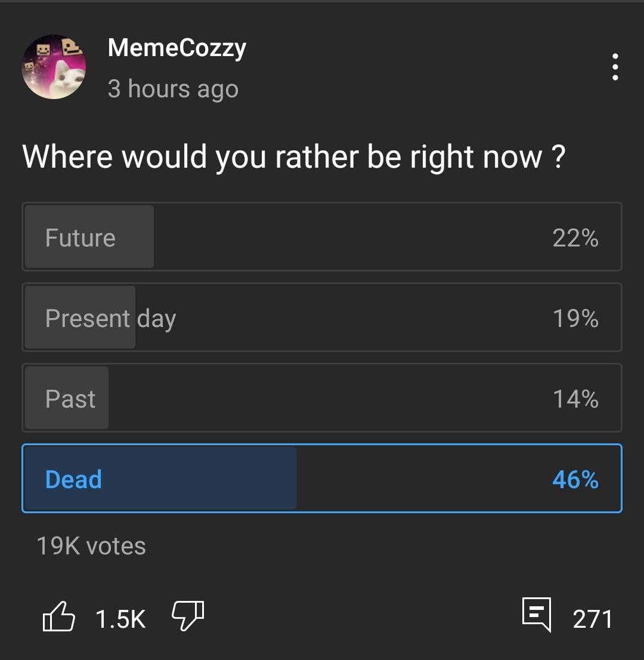The height and width of the screenshot is (660, 644).
Task: Tap the 271 comments count
Action: (x=592, y=619)
